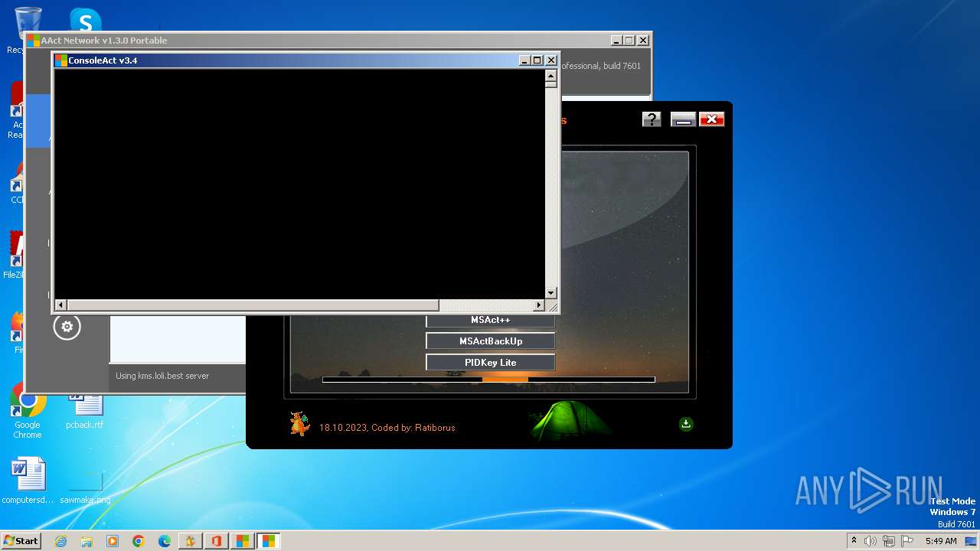Open the Action Center flag icon
The width and height of the screenshot is (980, 551).
click(907, 541)
